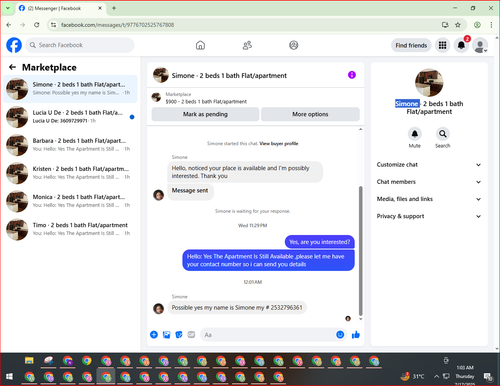500x386 pixels.
Task: Click the More options button
Action: coord(310,114)
